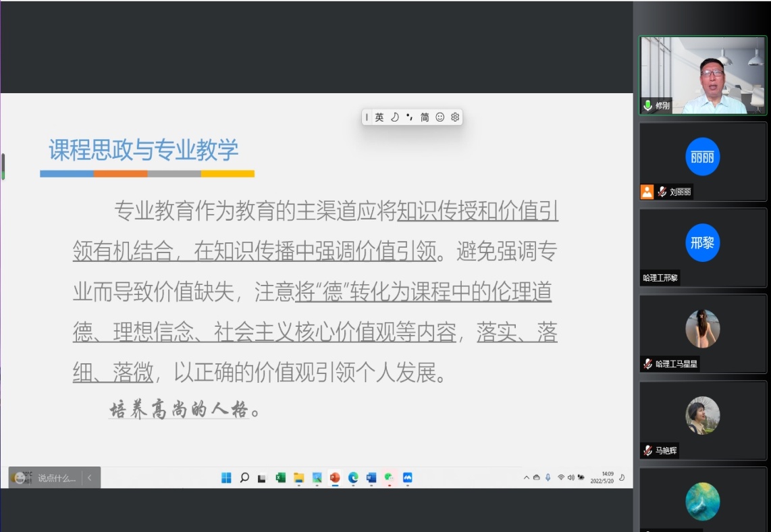Click the Windows Start button
The width and height of the screenshot is (771, 532).
tap(226, 478)
